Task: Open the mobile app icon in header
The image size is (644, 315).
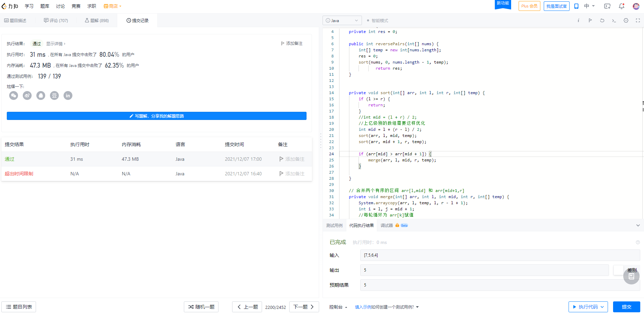Action: point(576,6)
